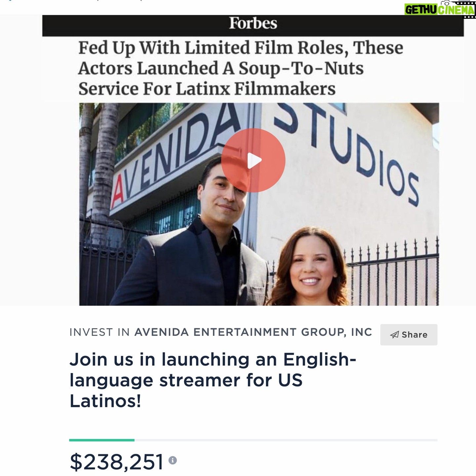Open the Avenida Entertainment Group, Inc link
Image resolution: width=476 pixels, height=476 pixels.
click(253, 332)
